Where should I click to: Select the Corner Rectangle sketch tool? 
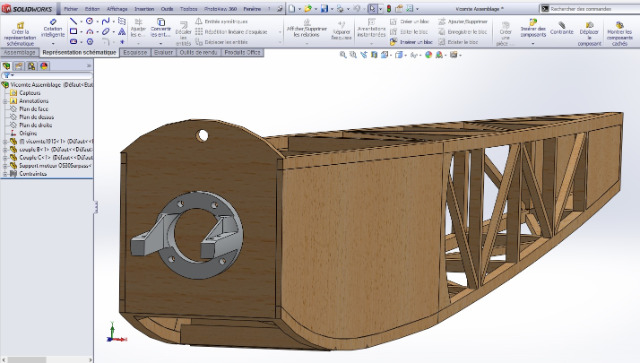click(x=73, y=31)
